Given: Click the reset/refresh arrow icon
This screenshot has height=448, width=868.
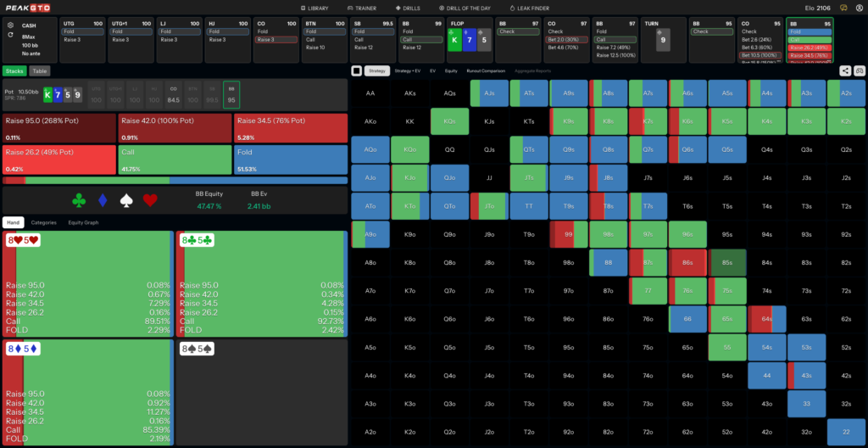Looking at the screenshot, I should 10,35.
